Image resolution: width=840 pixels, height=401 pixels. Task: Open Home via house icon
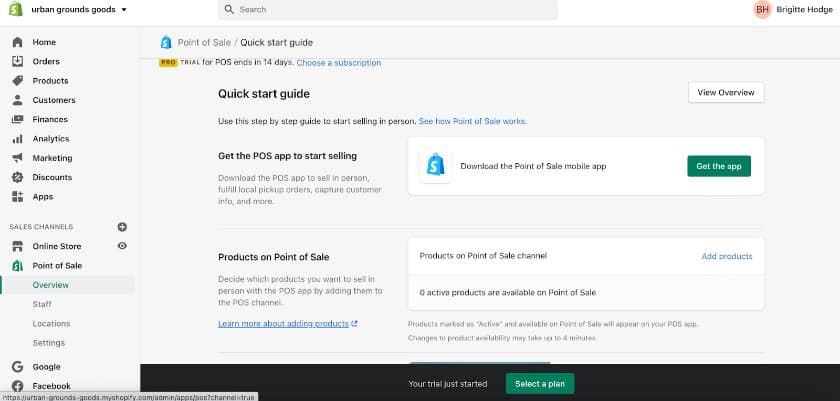(x=18, y=42)
